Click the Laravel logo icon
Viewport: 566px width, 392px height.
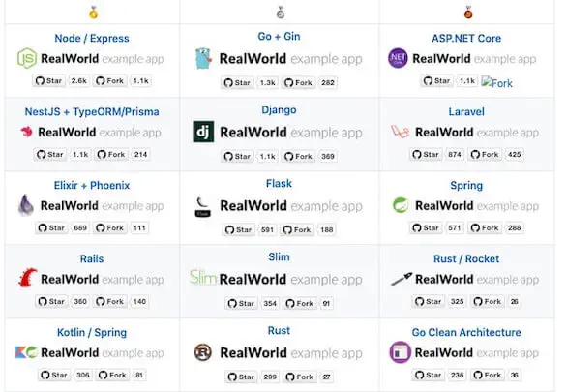click(x=400, y=132)
